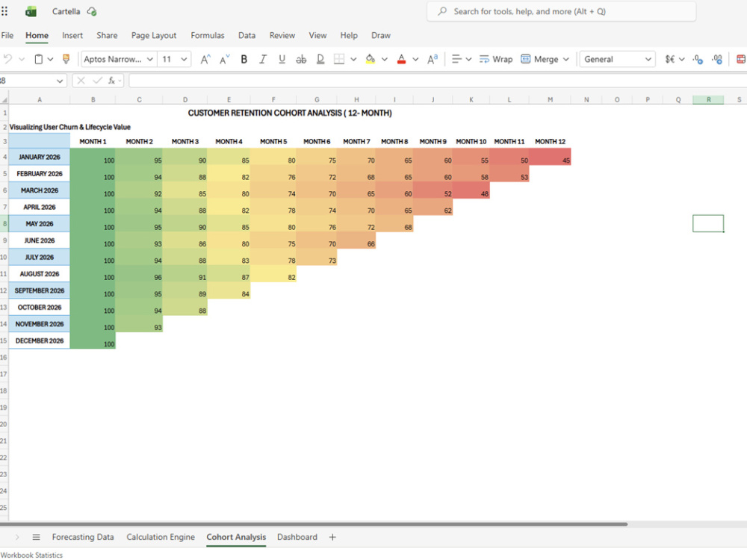
Task: Apply cell borders icon
Action: pos(339,59)
